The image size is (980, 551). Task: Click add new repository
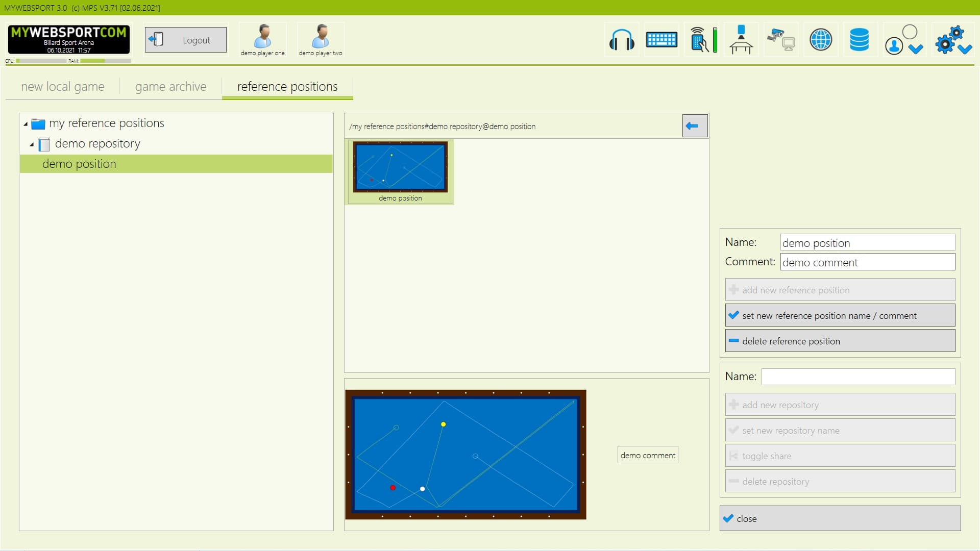[840, 405]
